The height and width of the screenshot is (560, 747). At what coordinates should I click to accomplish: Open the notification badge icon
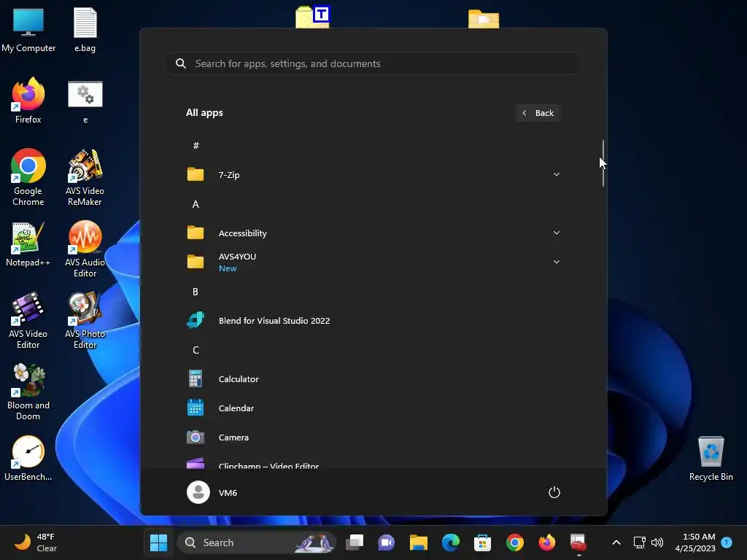[727, 542]
